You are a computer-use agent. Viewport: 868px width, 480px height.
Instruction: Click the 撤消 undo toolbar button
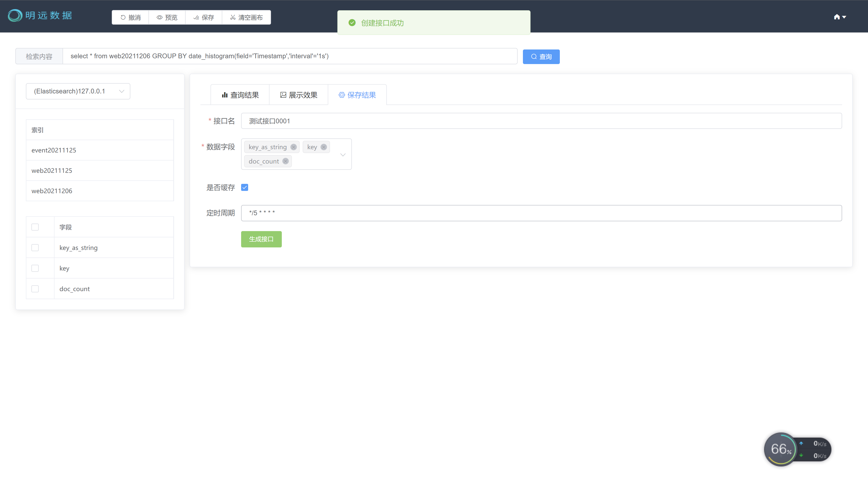tap(130, 18)
